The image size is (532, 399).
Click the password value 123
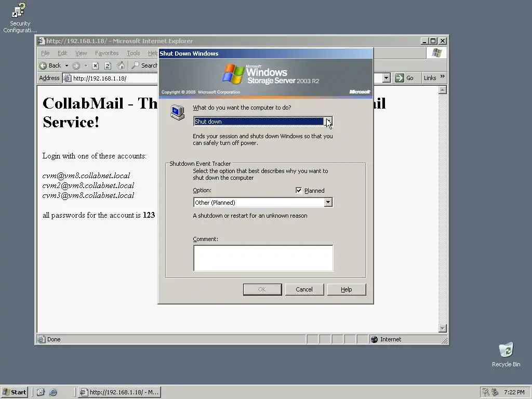pos(149,215)
